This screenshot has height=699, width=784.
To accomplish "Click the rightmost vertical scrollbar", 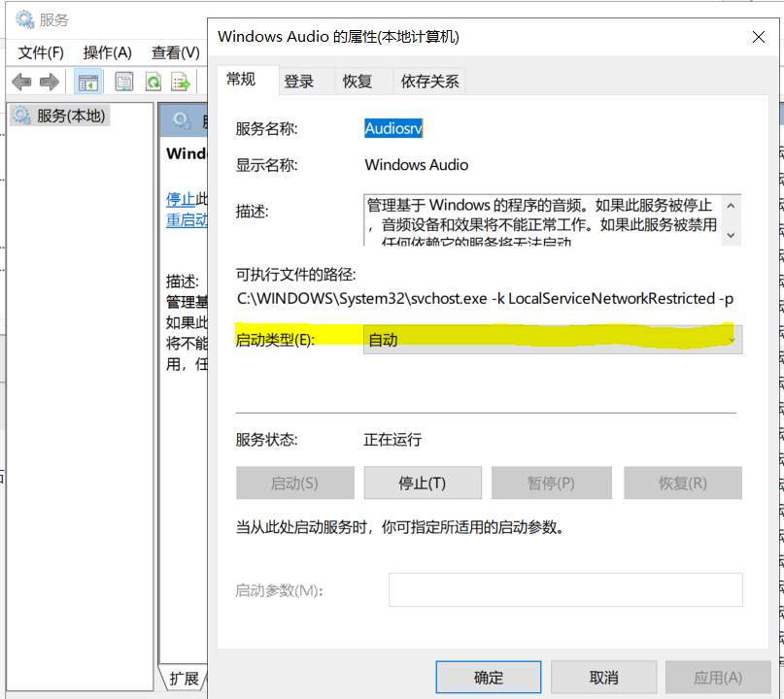I will [x=778, y=388].
